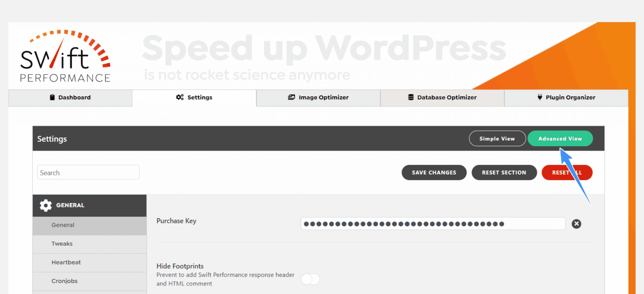
Task: Toggle the Hide Footprints switch
Action: 310,279
